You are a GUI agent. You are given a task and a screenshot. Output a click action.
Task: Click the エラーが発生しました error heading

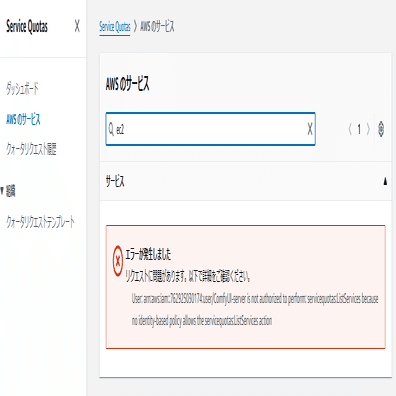(148, 255)
